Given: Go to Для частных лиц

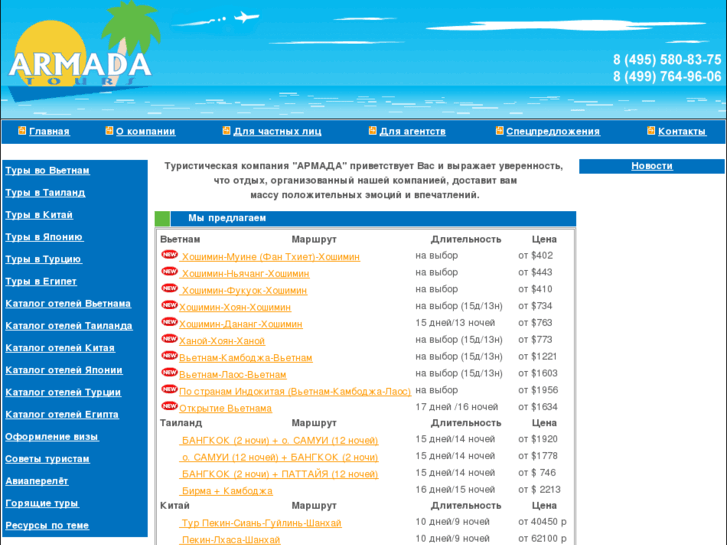Looking at the screenshot, I should click(x=277, y=132).
